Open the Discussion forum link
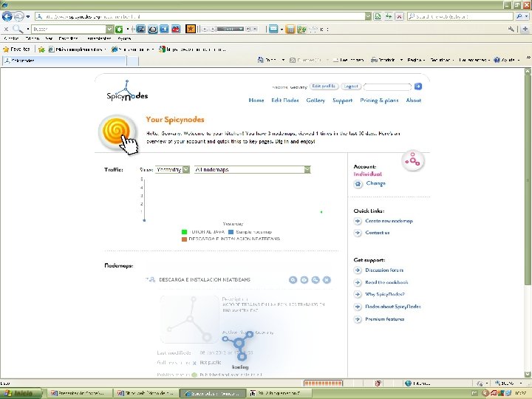Image resolution: width=532 pixels, height=399 pixels. pyautogui.click(x=384, y=270)
